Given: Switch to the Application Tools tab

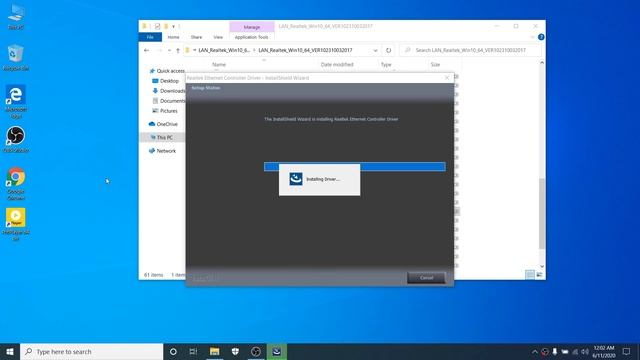Looking at the screenshot, I should pos(251,37).
